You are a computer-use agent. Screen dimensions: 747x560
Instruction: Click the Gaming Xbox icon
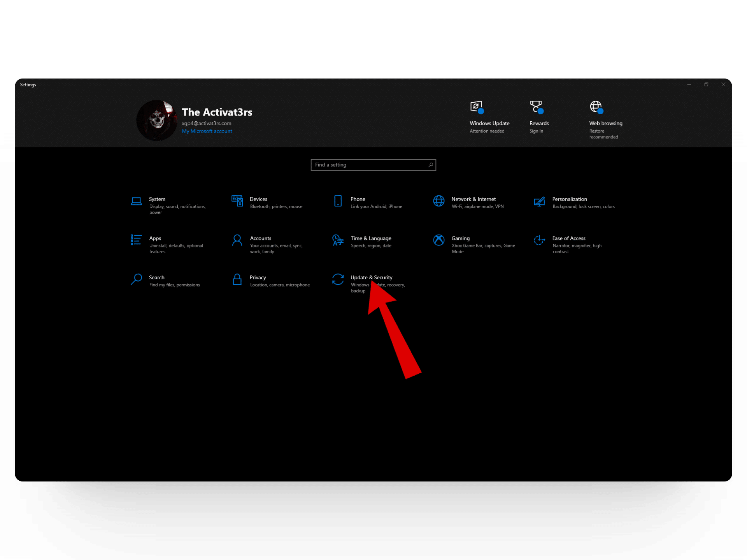438,240
